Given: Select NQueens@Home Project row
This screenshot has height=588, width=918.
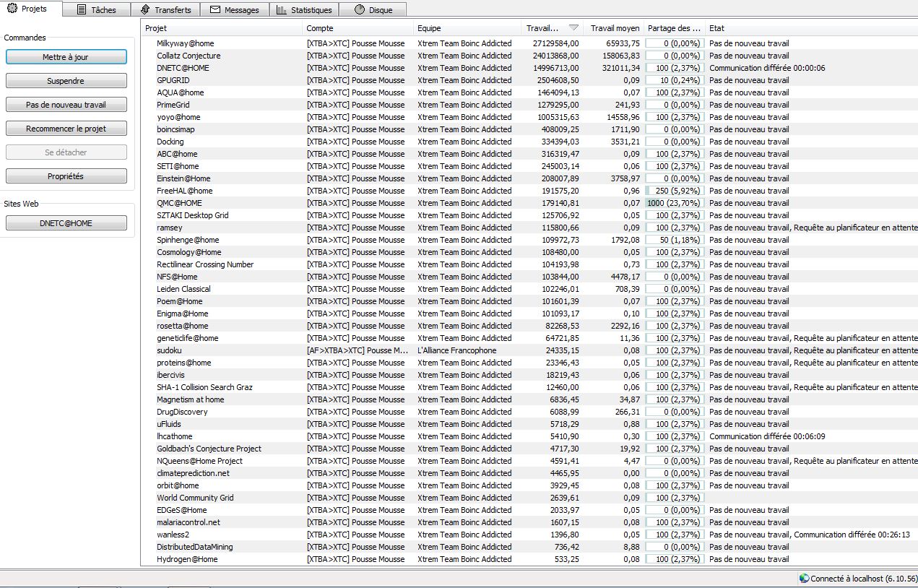Looking at the screenshot, I should (529, 461).
